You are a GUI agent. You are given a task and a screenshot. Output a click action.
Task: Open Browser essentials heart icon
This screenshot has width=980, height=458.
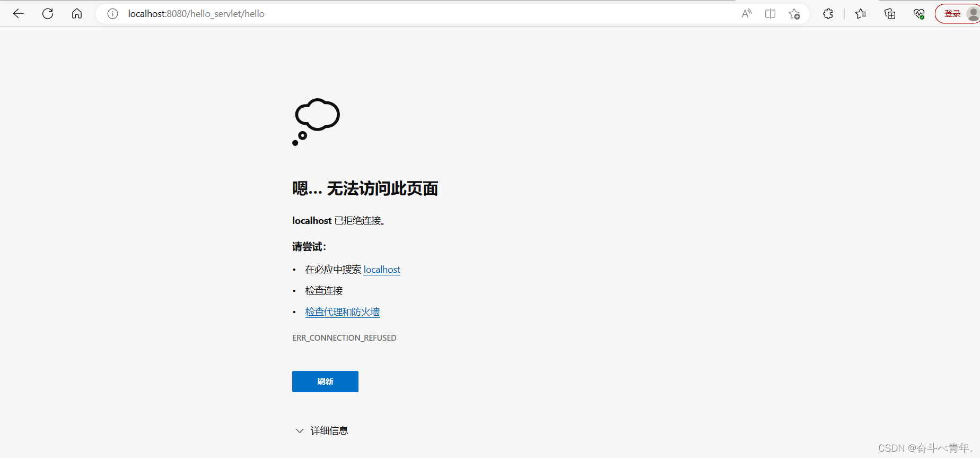(919, 14)
